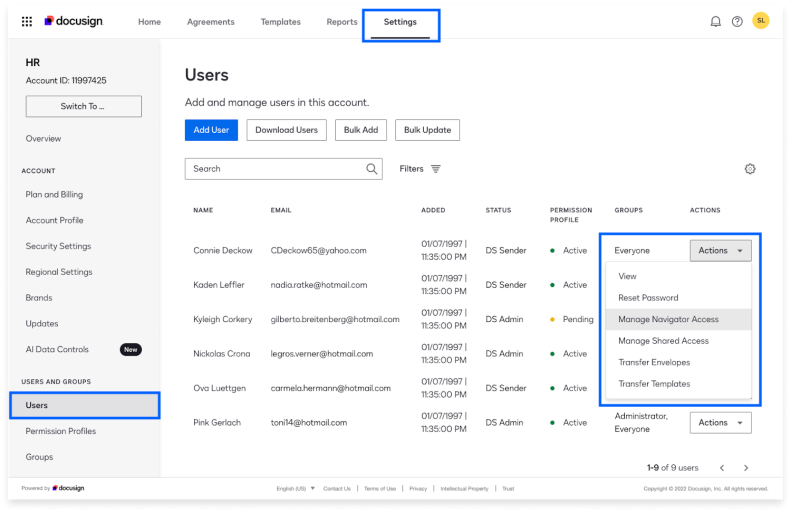791x512 pixels.
Task: Open Settings tab
Action: [400, 22]
